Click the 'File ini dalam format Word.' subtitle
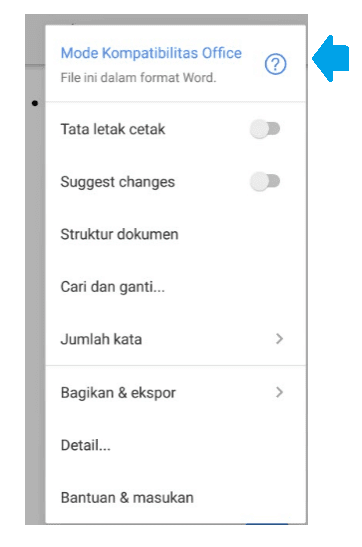The height and width of the screenshot is (547, 362). (x=138, y=77)
